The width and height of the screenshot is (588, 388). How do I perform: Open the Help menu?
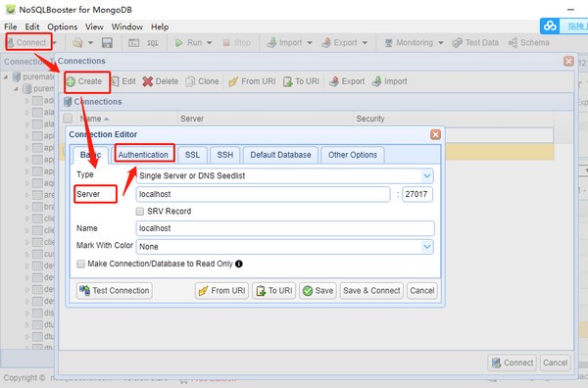click(160, 27)
